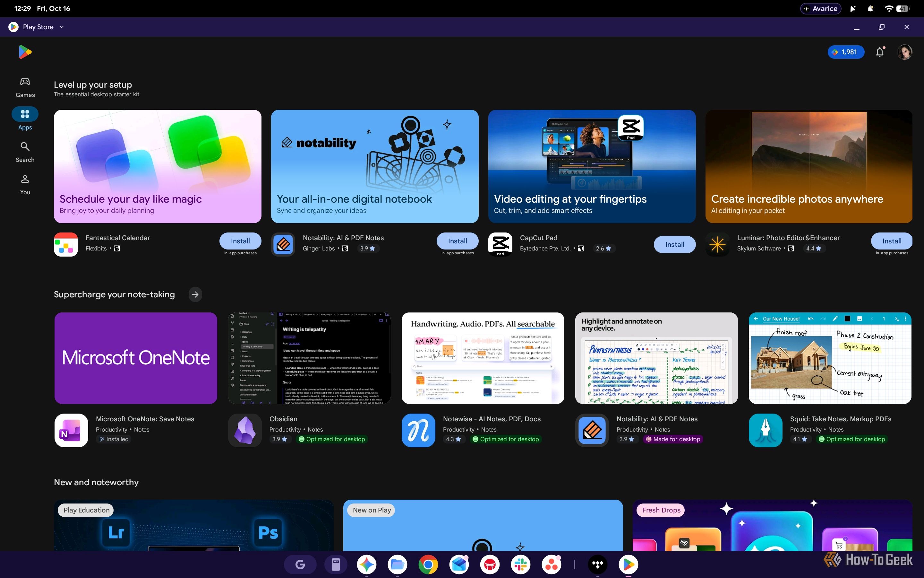Open Schedule your day like magic banner
The width and height of the screenshot is (924, 578).
click(158, 166)
